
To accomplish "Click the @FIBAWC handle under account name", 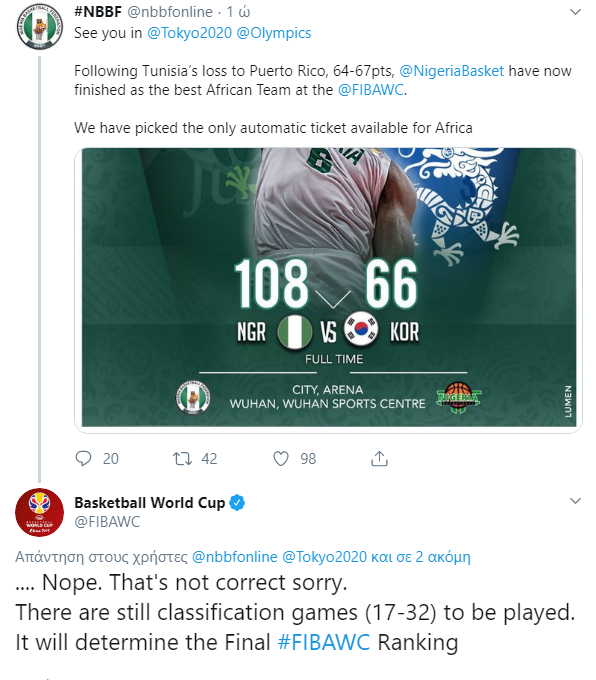I will [x=107, y=522].
